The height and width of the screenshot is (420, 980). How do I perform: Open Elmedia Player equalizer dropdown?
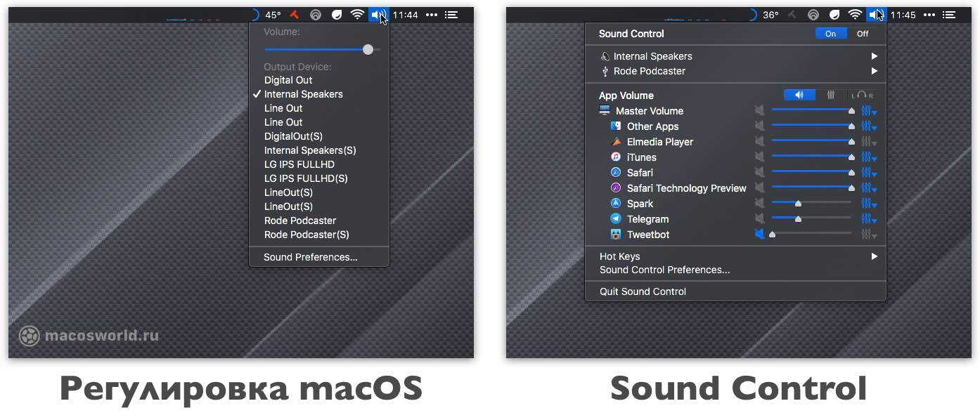coord(870,142)
